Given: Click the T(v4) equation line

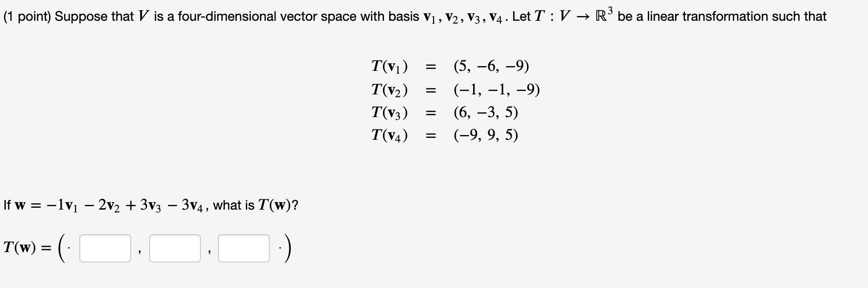Looking at the screenshot, I should click(389, 136).
